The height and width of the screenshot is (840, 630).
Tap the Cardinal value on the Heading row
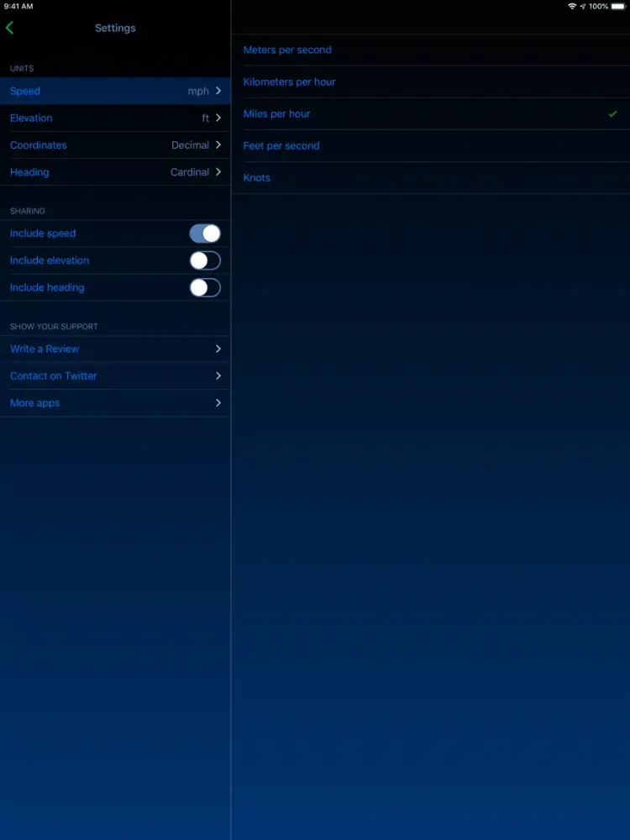point(190,172)
